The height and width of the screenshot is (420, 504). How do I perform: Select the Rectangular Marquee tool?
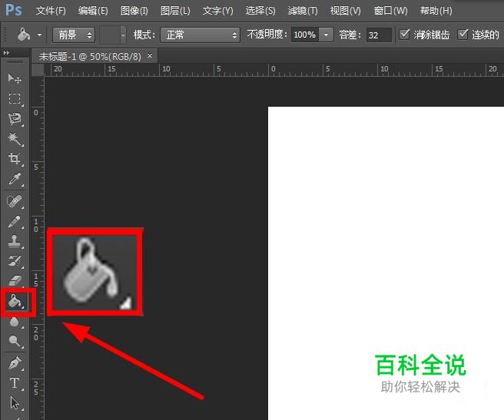(15, 98)
